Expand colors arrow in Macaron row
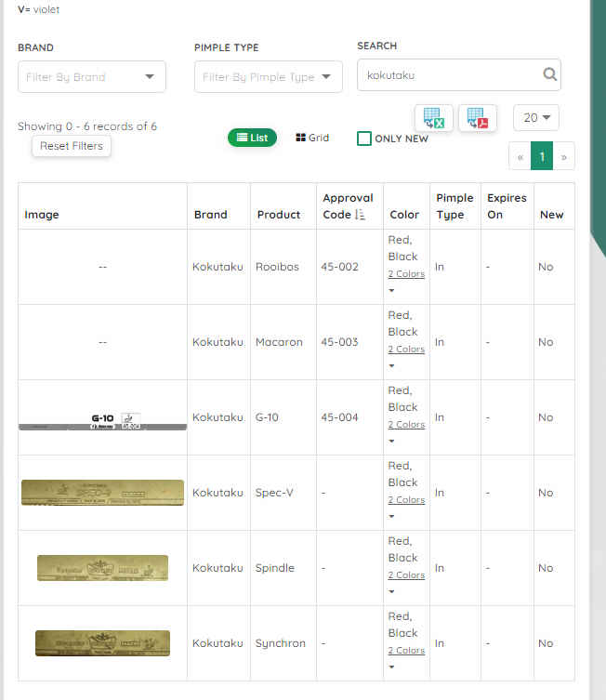This screenshot has width=606, height=700. click(x=391, y=366)
